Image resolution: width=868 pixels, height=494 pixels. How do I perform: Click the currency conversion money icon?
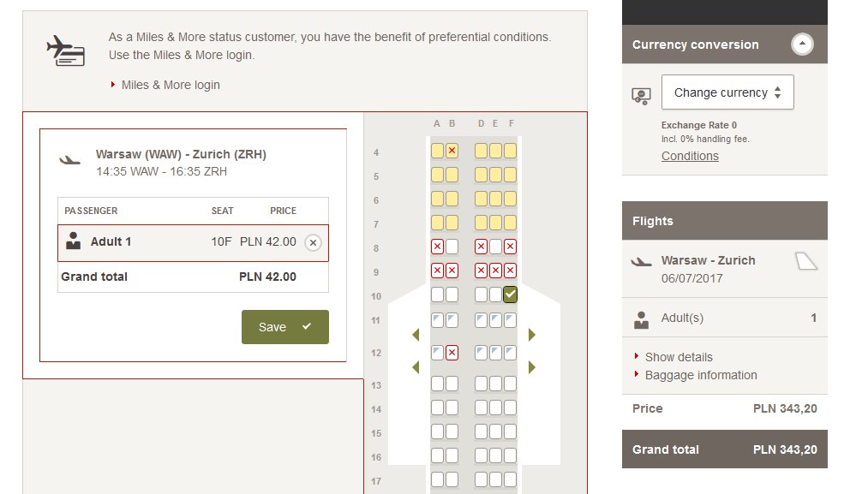(641, 95)
